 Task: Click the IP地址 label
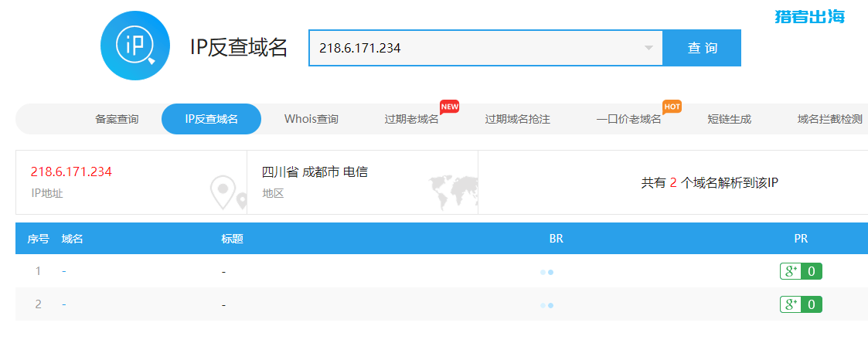click(x=47, y=194)
